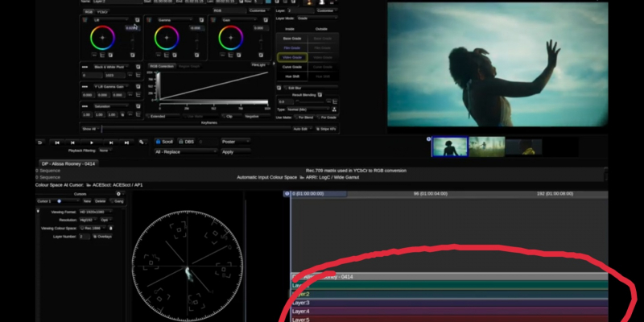The height and width of the screenshot is (322, 644).
Task: Click the settings gear in Custom panel
Action: 119,194
